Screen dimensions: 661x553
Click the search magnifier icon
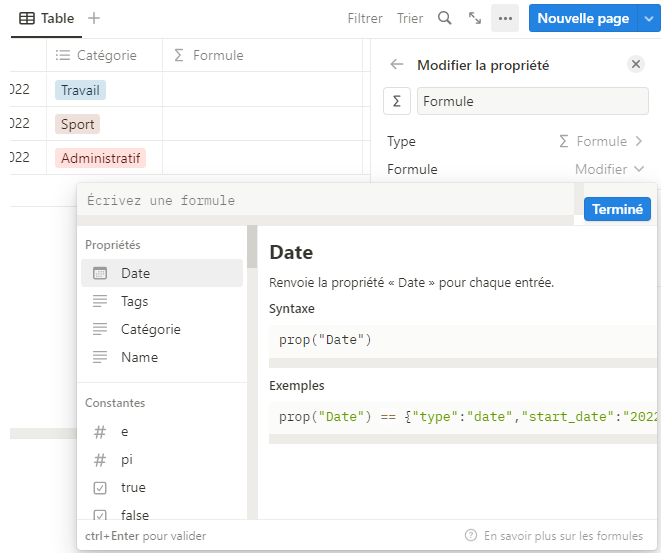point(445,18)
